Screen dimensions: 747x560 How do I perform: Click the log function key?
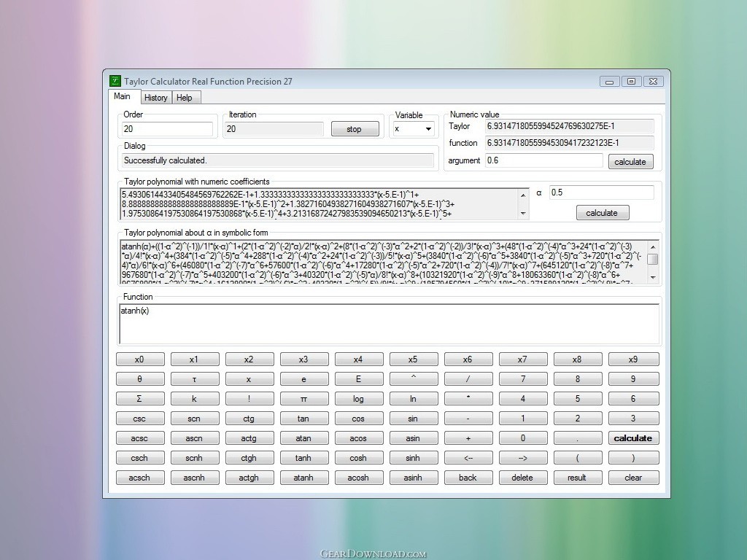(x=359, y=399)
